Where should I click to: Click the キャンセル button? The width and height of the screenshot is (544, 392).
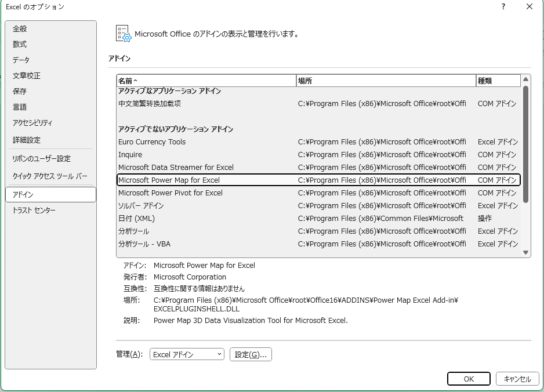[x=517, y=379]
